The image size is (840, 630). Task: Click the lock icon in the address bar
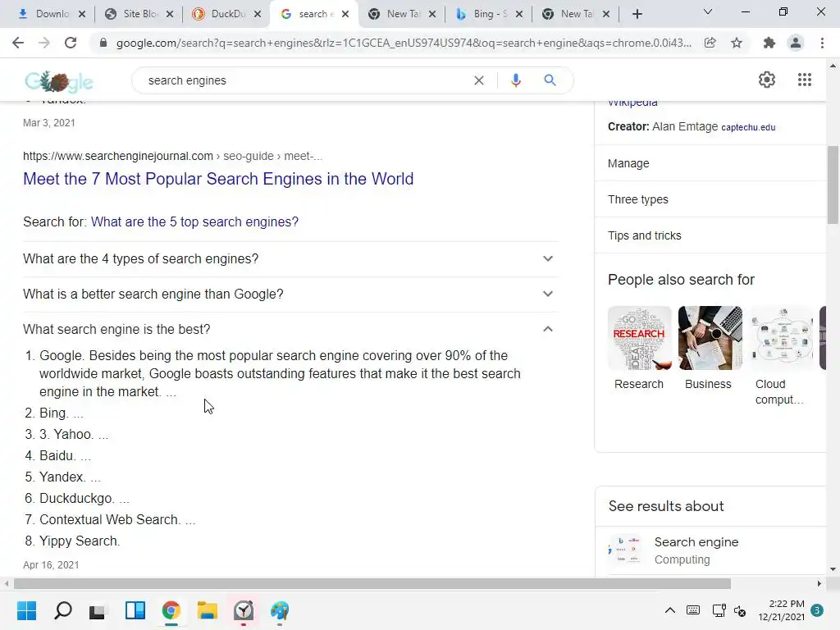[x=103, y=43]
